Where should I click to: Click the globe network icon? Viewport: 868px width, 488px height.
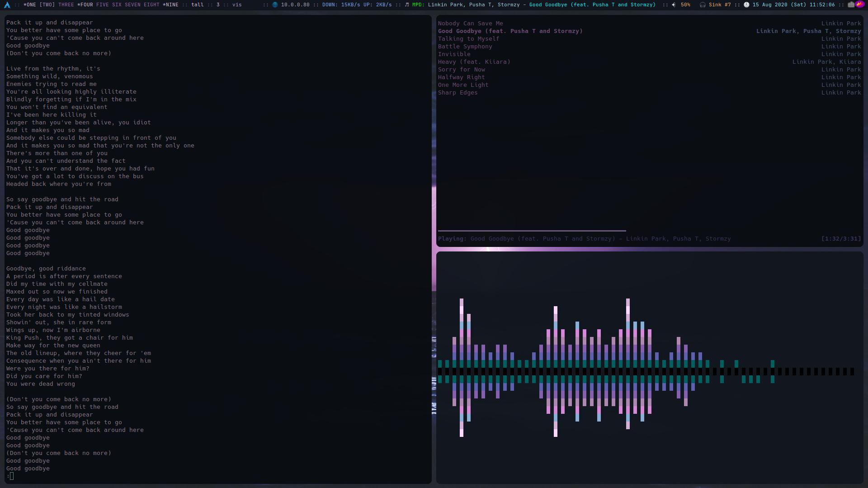(275, 5)
